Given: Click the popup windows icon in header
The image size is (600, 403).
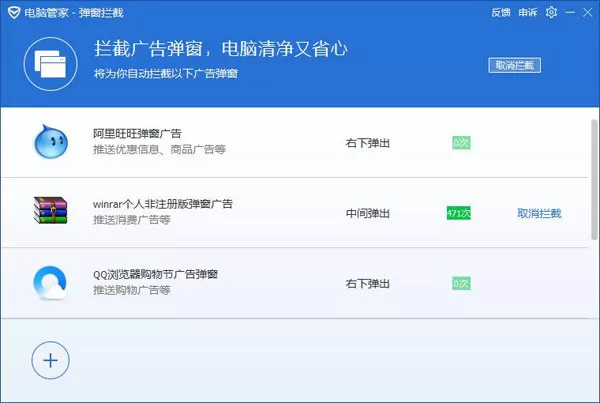Looking at the screenshot, I should click(51, 64).
